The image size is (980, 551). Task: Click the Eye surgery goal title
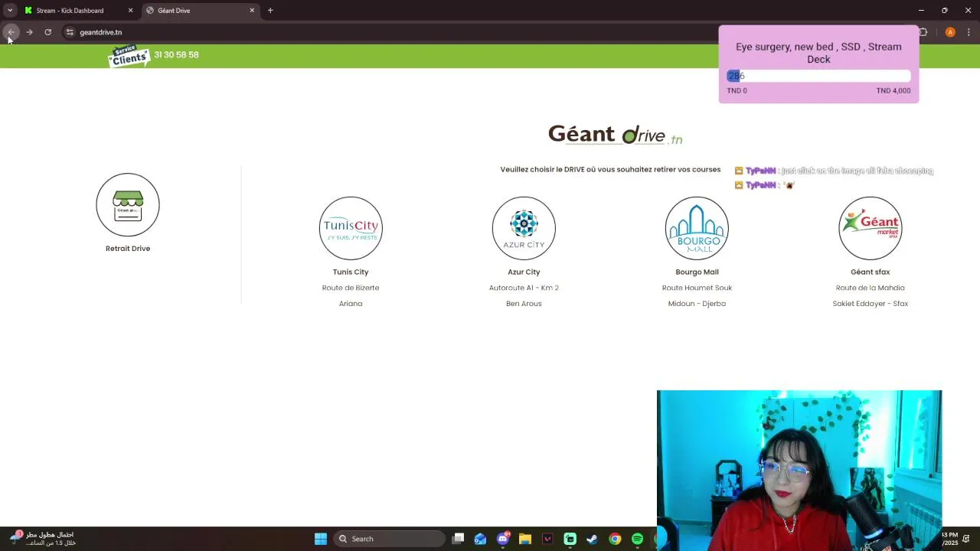point(818,53)
